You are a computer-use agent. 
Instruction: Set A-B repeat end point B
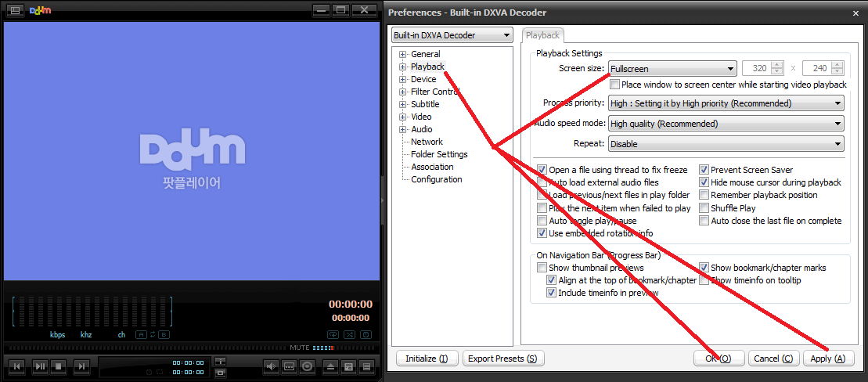point(164,335)
